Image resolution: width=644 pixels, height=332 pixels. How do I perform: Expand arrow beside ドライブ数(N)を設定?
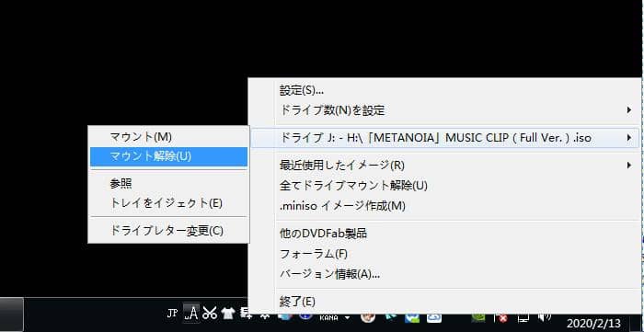click(x=628, y=109)
